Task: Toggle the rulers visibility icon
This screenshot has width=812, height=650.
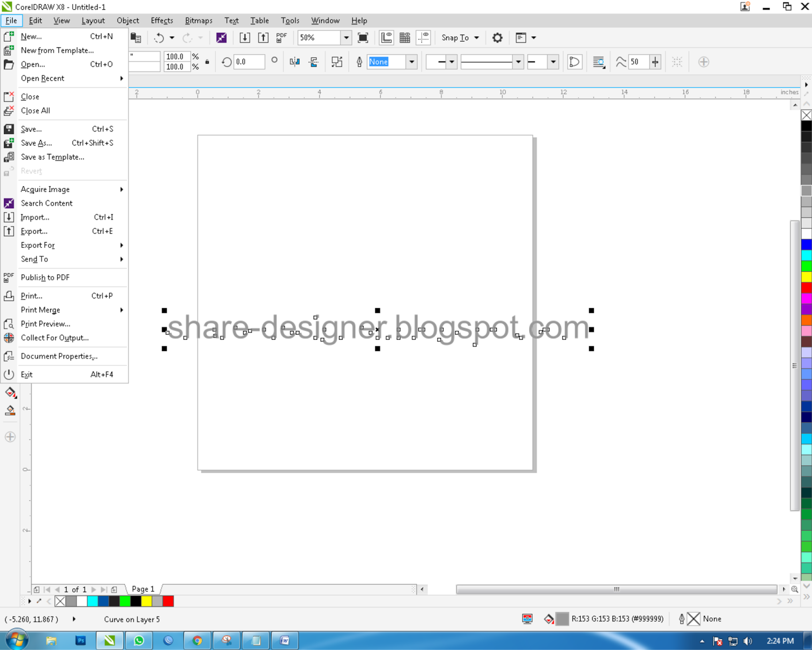Action: point(386,37)
